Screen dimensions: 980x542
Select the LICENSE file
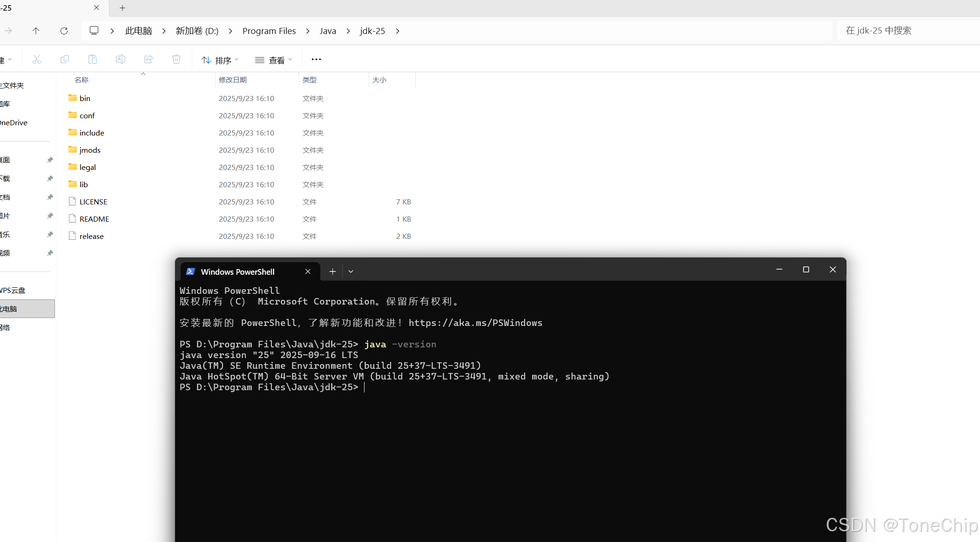tap(93, 202)
